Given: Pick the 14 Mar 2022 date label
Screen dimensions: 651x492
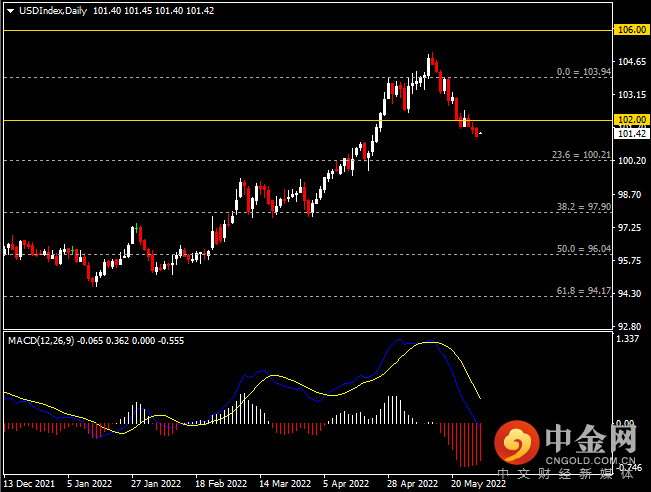Looking at the screenshot, I should click(285, 484).
